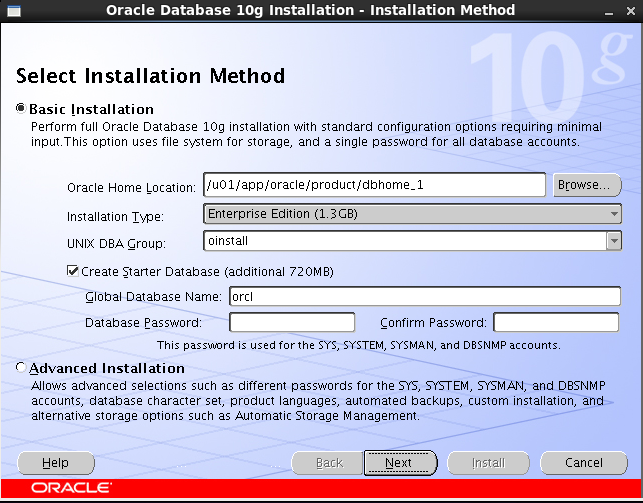The height and width of the screenshot is (503, 643).
Task: Select the Advanced Installation radio button
Action: pyautogui.click(x=21, y=367)
